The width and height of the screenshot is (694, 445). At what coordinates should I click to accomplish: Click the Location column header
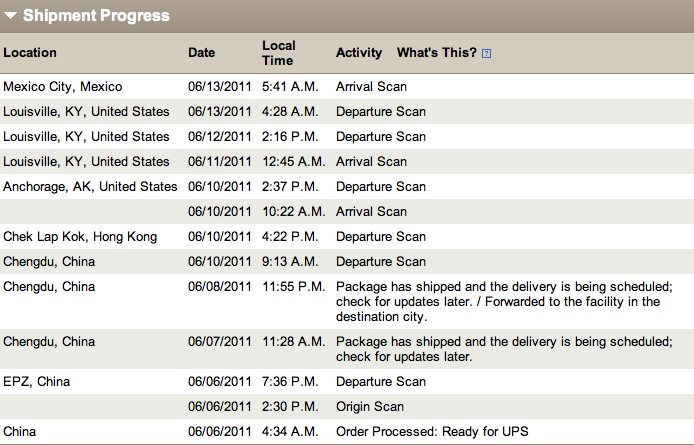tap(30, 53)
